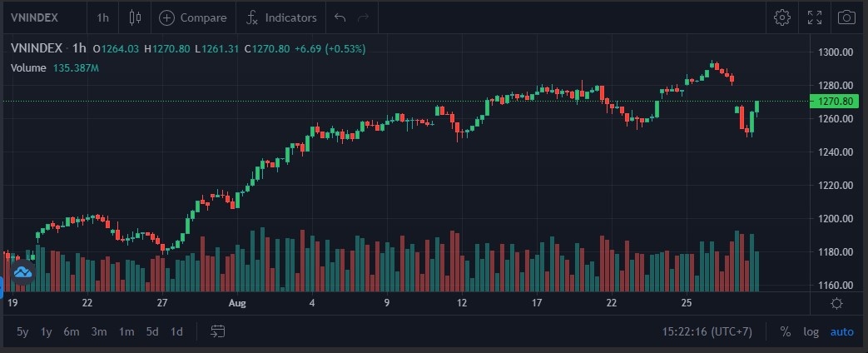
Task: Select the 5d date range
Action: (151, 331)
